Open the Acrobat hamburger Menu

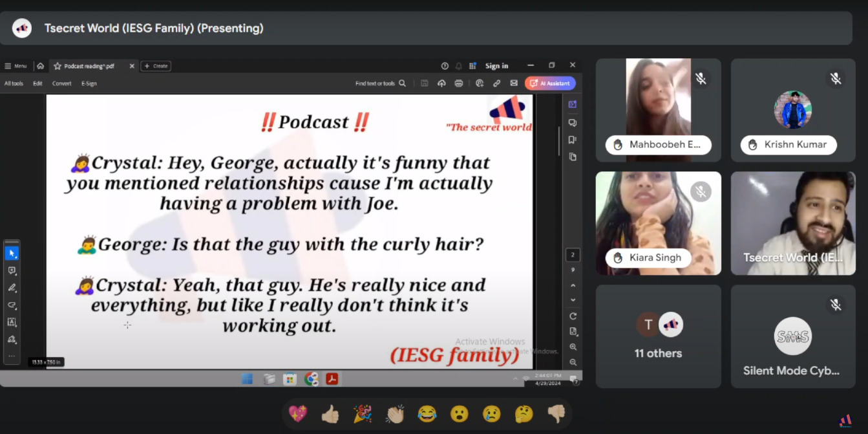[x=16, y=66]
